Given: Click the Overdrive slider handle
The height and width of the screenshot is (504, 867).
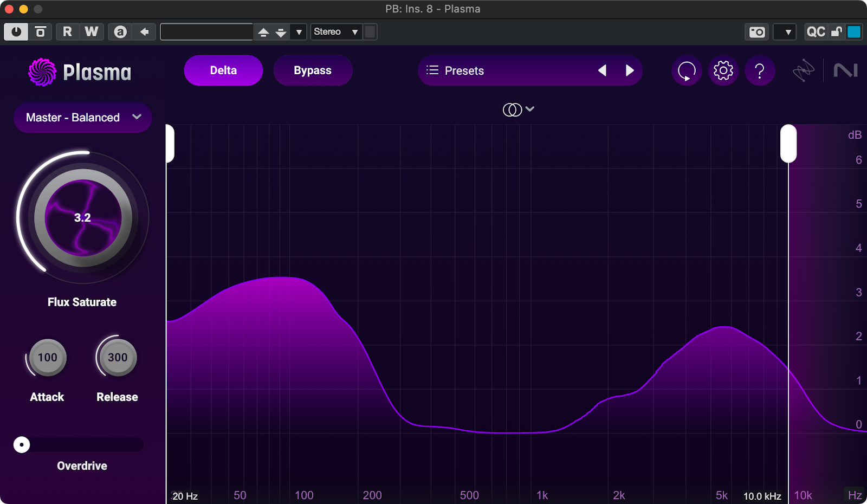Looking at the screenshot, I should point(22,445).
